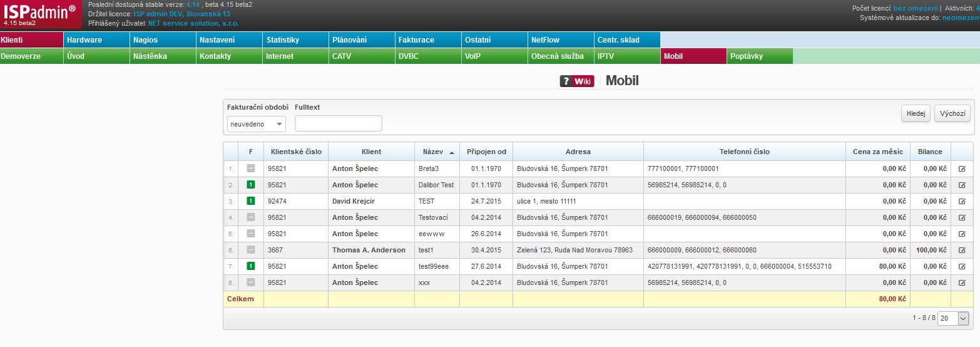Sort by the Bilance column header
The height and width of the screenshot is (347, 980).
[x=930, y=152]
